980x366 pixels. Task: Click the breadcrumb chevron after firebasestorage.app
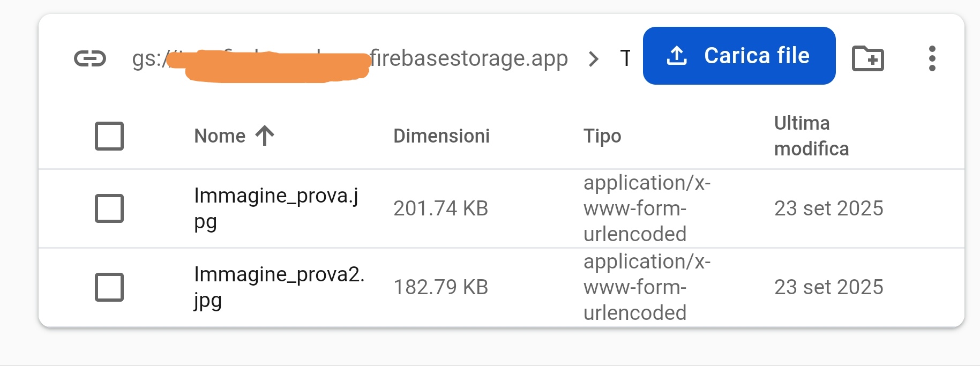click(593, 58)
